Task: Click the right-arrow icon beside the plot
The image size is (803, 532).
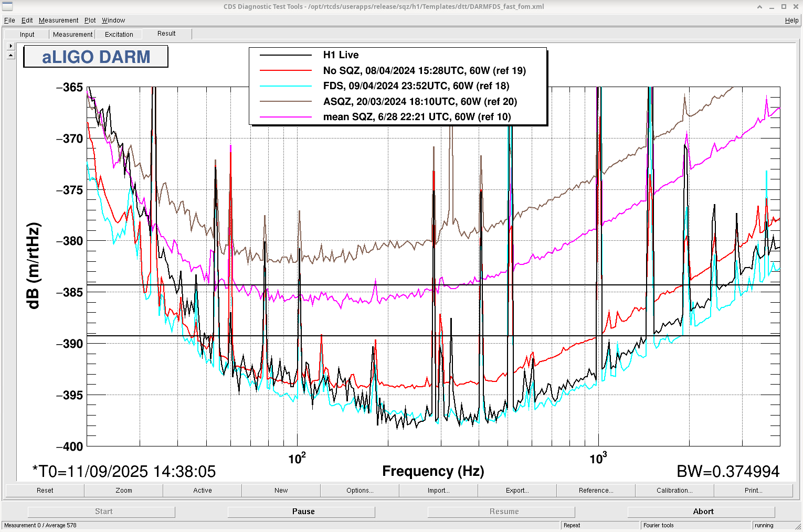Action: (x=10, y=46)
